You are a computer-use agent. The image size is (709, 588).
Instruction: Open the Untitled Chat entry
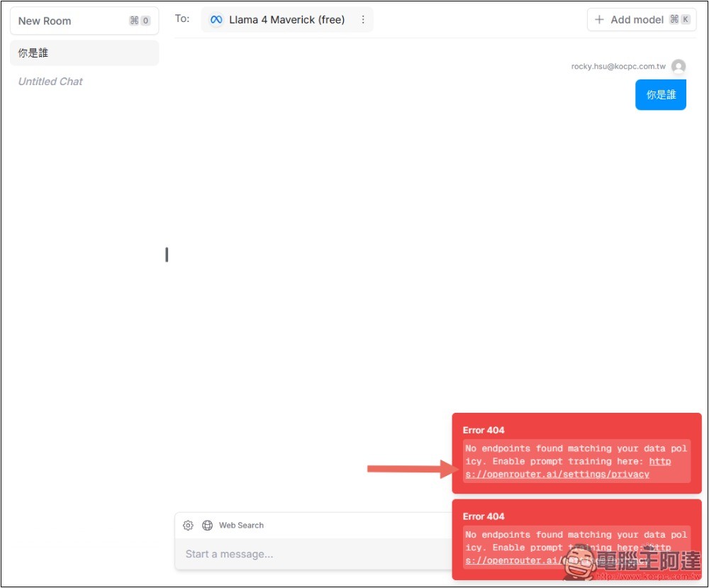50,82
